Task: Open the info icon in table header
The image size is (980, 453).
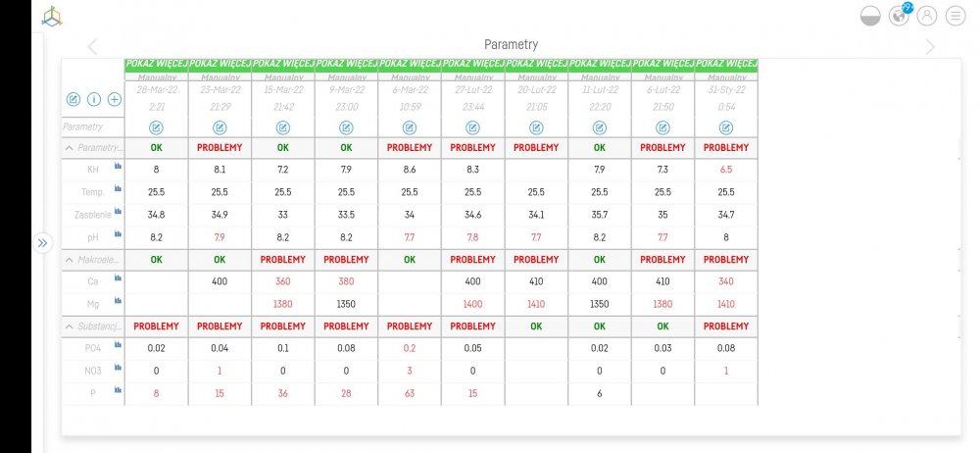Action: pyautogui.click(x=94, y=99)
